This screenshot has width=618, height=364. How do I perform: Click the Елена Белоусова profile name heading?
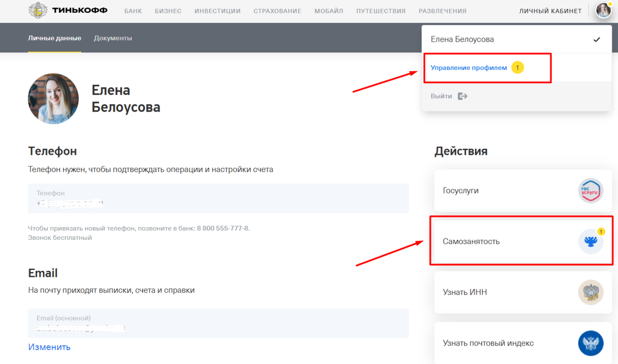[126, 99]
